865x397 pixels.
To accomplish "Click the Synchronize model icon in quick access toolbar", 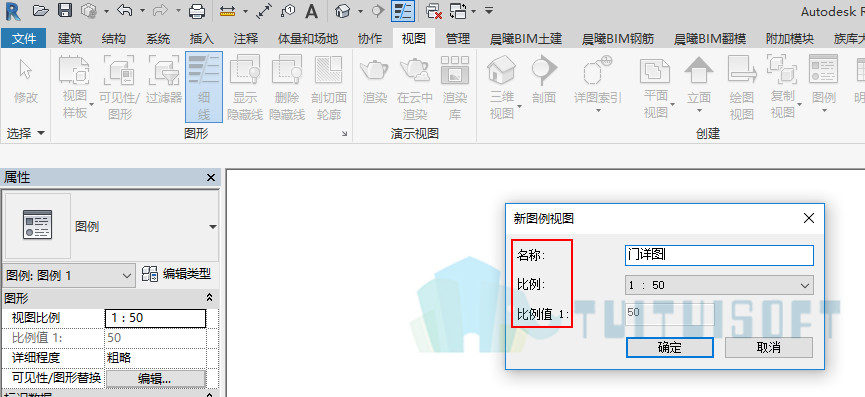I will 88,10.
